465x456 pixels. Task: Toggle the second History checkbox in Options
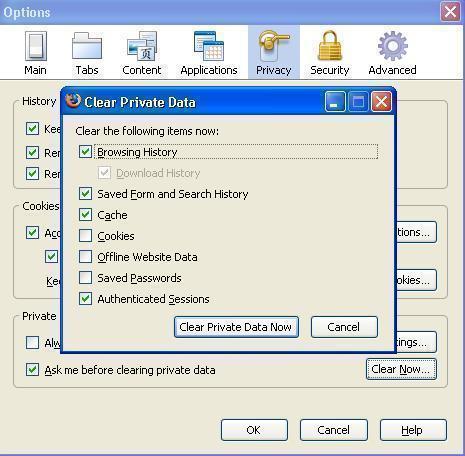(32, 153)
